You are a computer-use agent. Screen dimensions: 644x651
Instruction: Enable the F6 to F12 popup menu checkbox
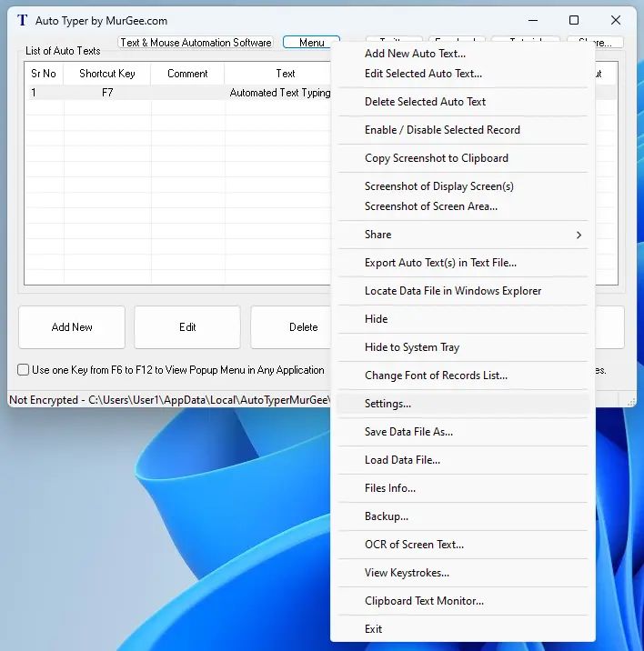pos(24,370)
